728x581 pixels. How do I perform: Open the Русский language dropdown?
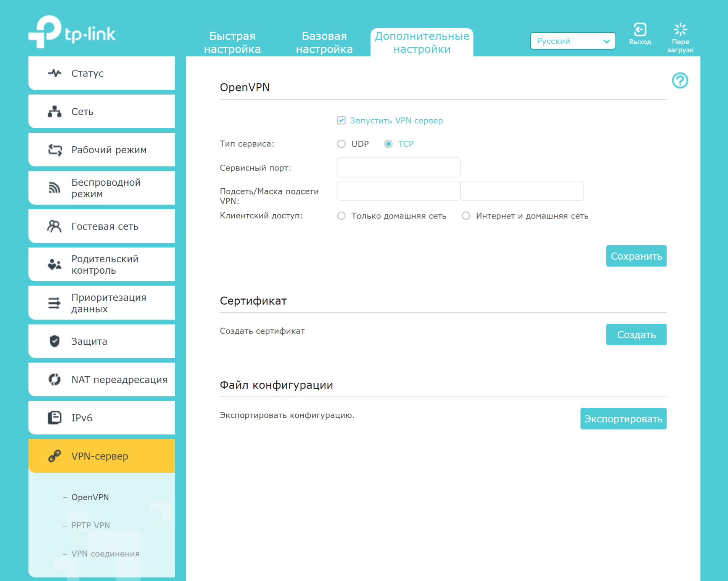[572, 41]
